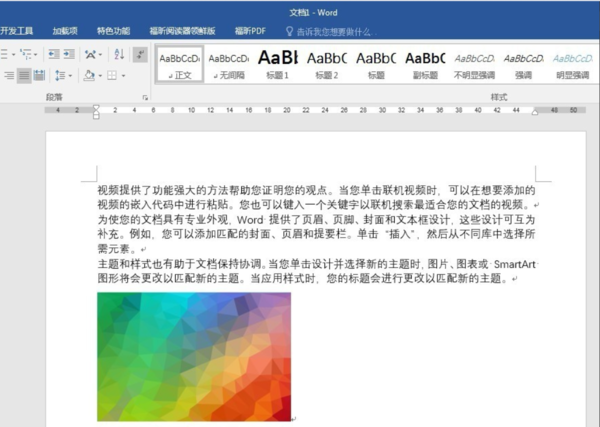Click the text "SmartArt" in the document
Viewport: 600px width, 427px height.
pos(514,264)
